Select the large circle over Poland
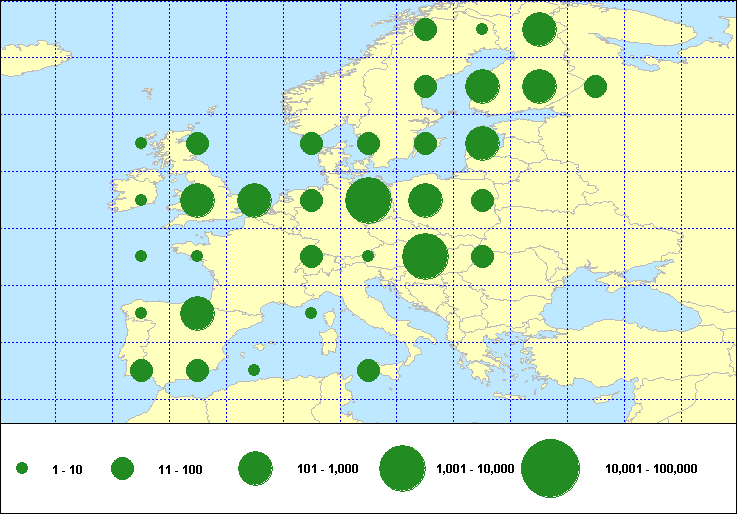The image size is (737, 514). tap(425, 200)
